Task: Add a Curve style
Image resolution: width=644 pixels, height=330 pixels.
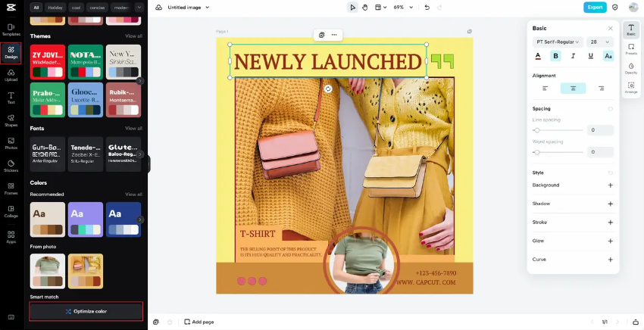Action: pyautogui.click(x=611, y=260)
